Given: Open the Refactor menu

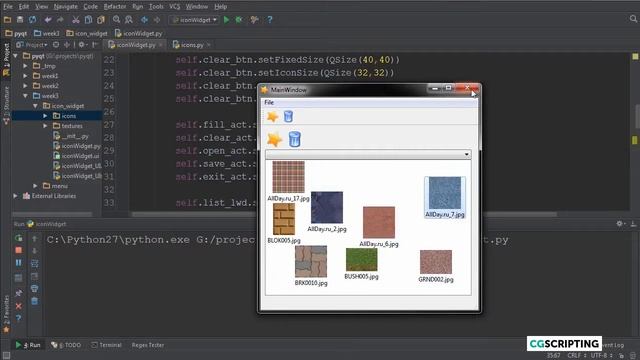Looking at the screenshot, I should pos(115,7).
